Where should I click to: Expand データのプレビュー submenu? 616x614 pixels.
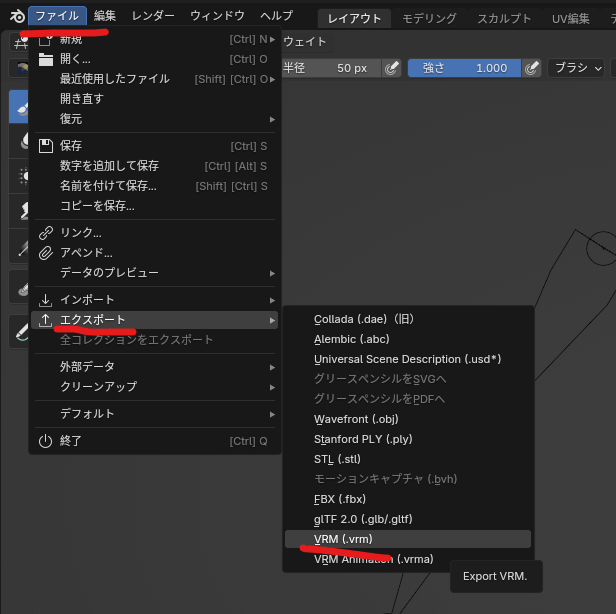coord(154,273)
